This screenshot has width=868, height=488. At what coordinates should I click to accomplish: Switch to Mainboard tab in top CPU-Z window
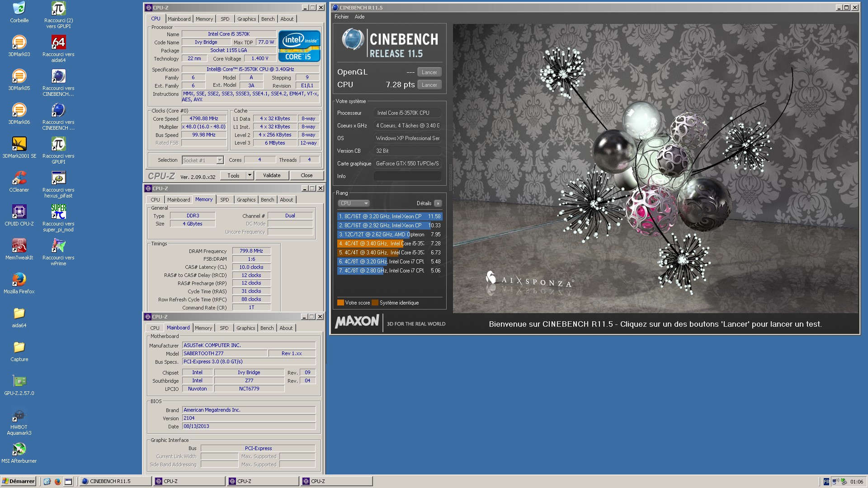(x=179, y=19)
